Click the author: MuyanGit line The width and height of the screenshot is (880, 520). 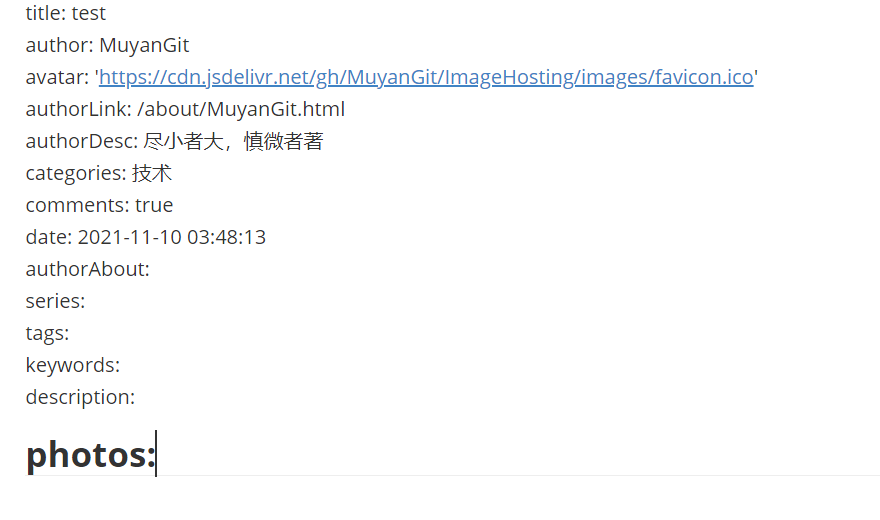(x=107, y=45)
